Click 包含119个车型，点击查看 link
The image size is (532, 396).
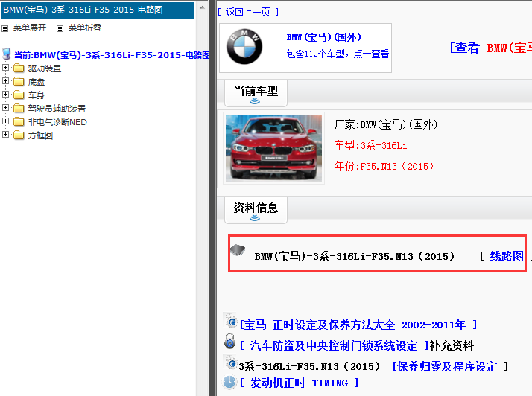click(x=338, y=54)
